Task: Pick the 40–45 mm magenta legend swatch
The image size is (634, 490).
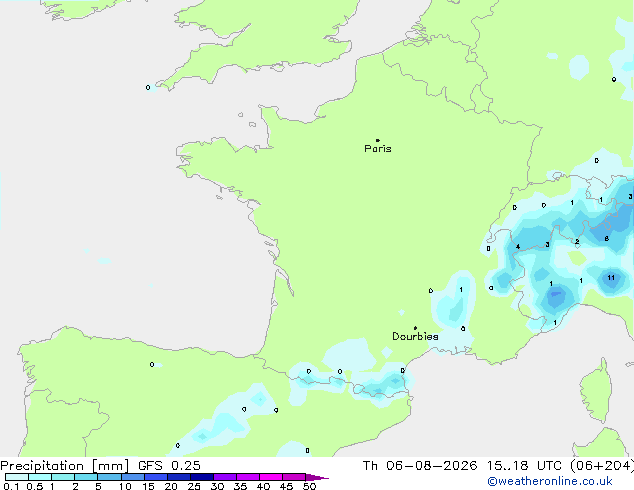Action: 271,477
